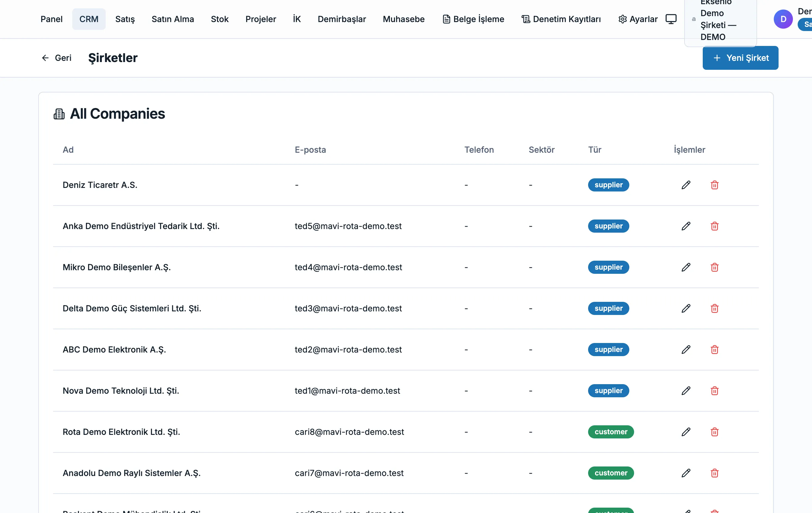Image resolution: width=812 pixels, height=513 pixels.
Task: Open the Stok menu
Action: pyautogui.click(x=219, y=19)
